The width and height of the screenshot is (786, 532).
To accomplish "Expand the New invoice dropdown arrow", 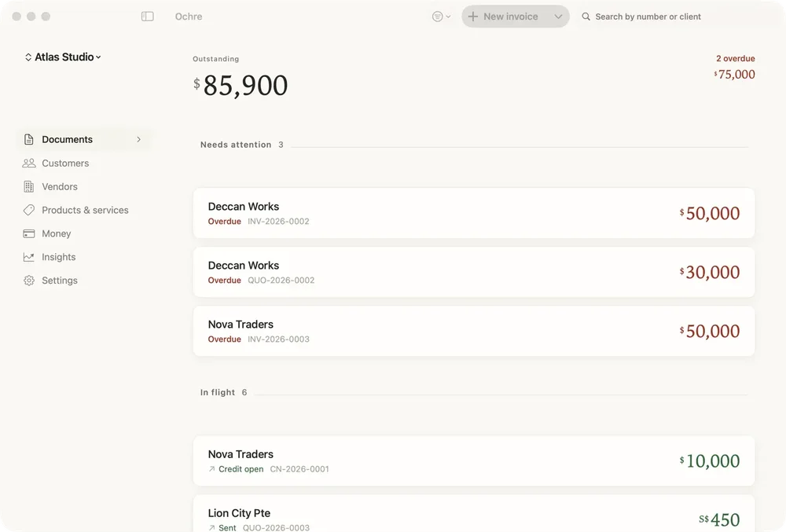I will [x=558, y=17].
